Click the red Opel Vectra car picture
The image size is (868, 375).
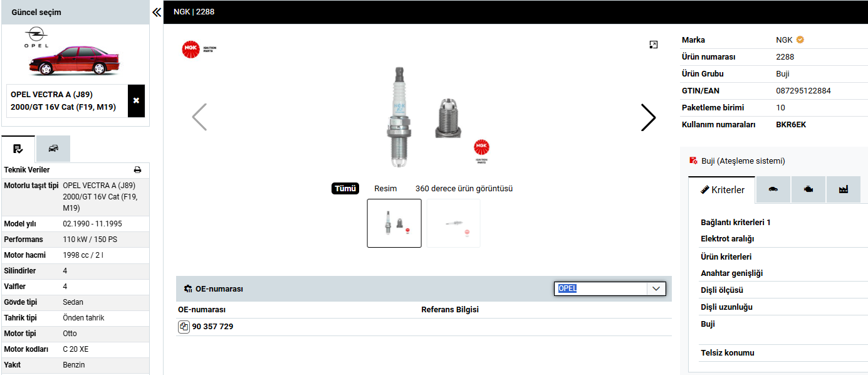coord(74,61)
